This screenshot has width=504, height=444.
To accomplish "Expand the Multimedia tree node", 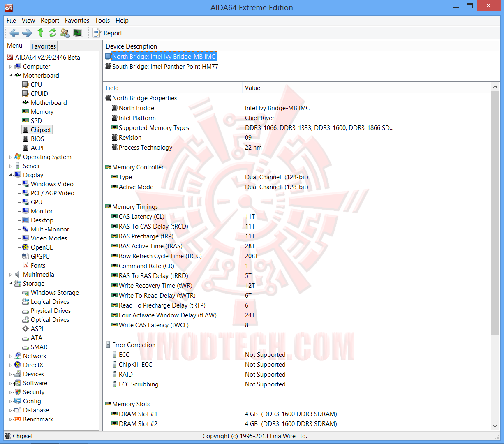I will [11, 275].
